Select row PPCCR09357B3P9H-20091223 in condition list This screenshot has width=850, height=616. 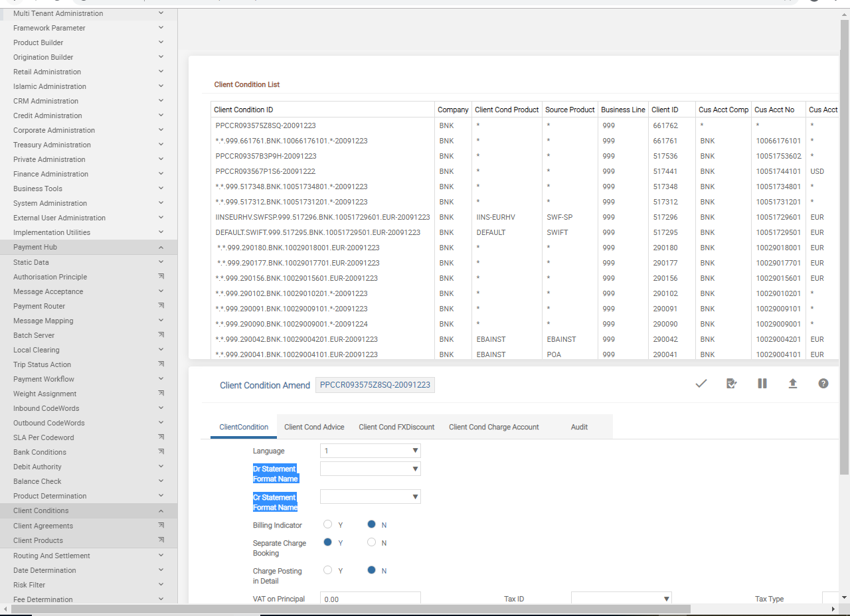(x=266, y=156)
